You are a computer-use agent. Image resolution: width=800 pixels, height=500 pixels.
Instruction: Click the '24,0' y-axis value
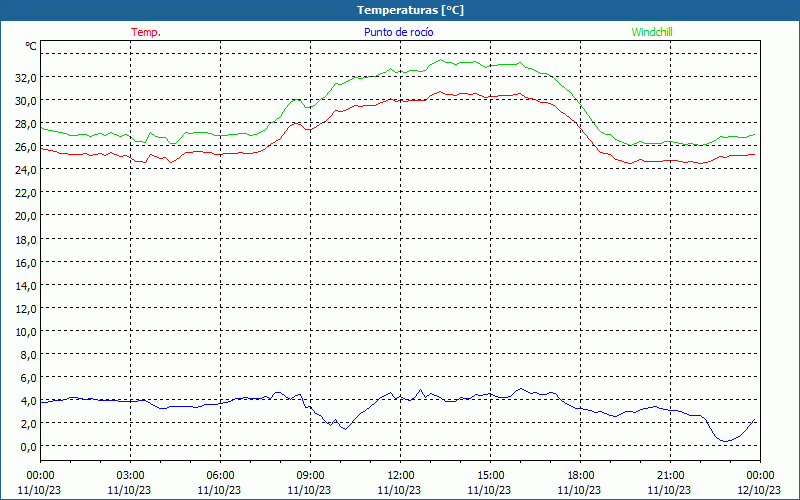(28, 170)
